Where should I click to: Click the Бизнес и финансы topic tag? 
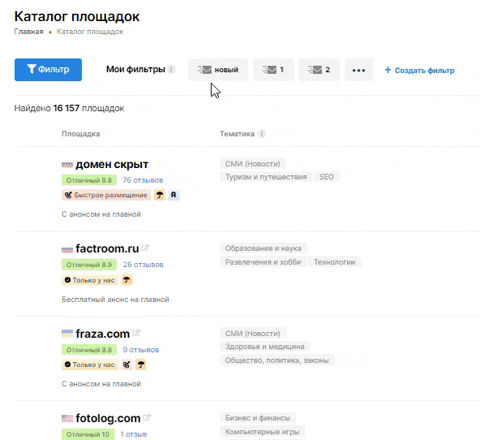pos(258,418)
